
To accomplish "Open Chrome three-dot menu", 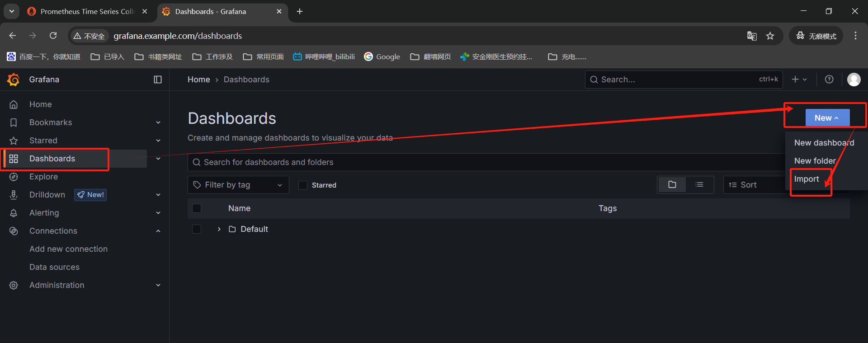I will pos(855,36).
